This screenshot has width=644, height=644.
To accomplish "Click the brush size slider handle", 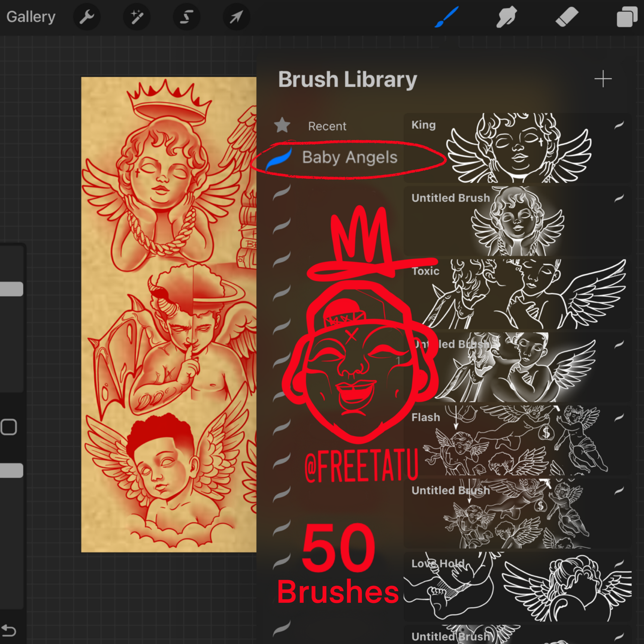I will click(11, 289).
